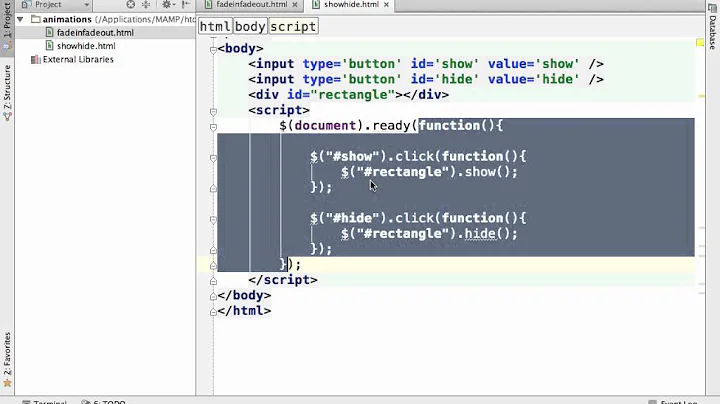Viewport: 720px width, 404px height.
Task: Fold the #show click handler block
Action: pos(213,158)
